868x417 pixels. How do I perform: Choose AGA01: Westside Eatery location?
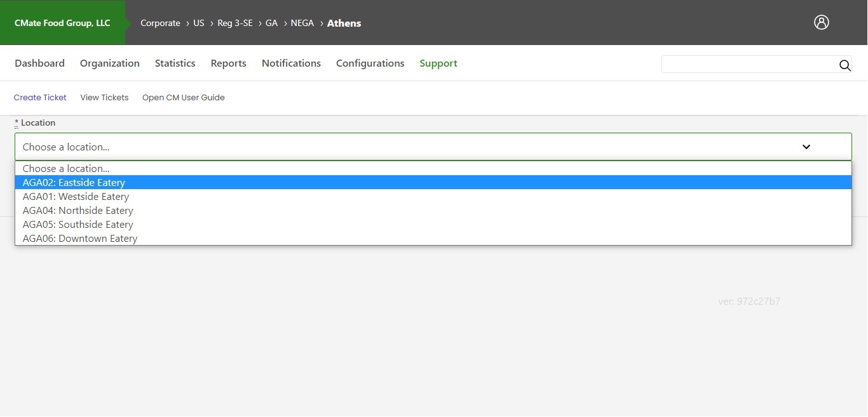coord(75,196)
